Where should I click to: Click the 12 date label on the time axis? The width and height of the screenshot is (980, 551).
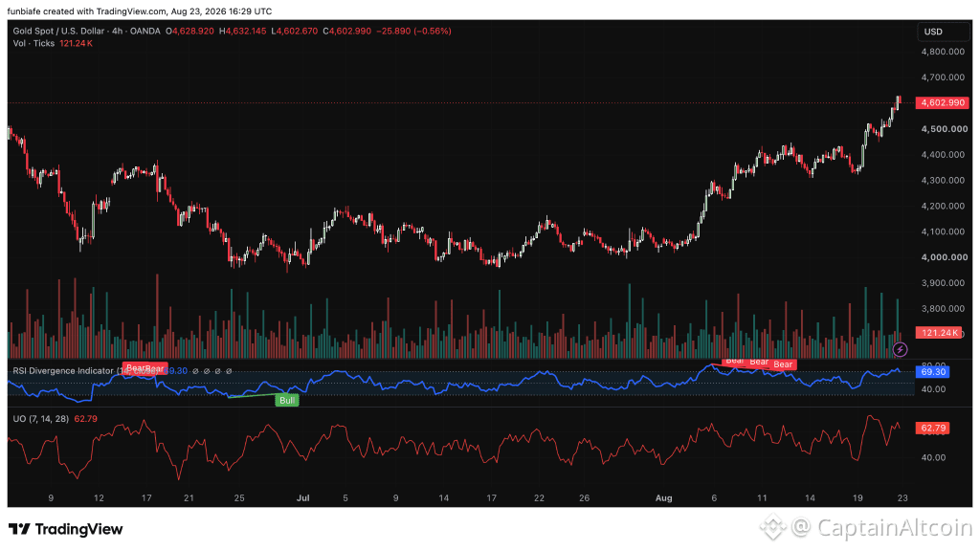(99, 497)
